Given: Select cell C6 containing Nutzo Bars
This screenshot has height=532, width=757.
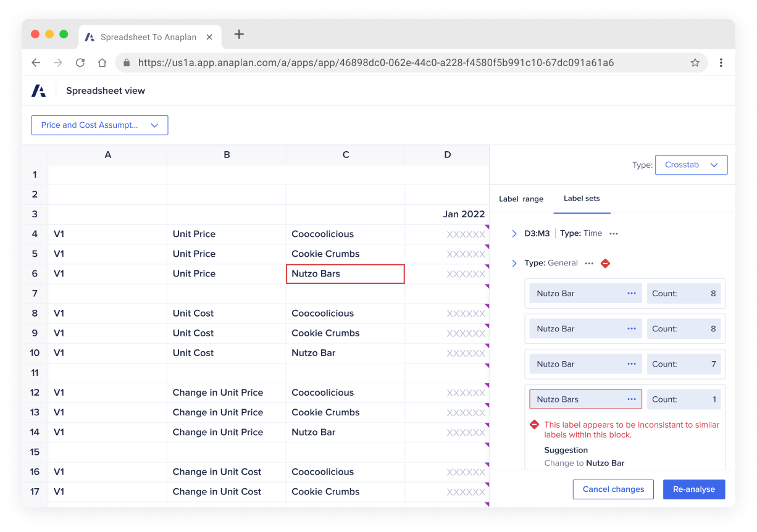Looking at the screenshot, I should pos(345,274).
